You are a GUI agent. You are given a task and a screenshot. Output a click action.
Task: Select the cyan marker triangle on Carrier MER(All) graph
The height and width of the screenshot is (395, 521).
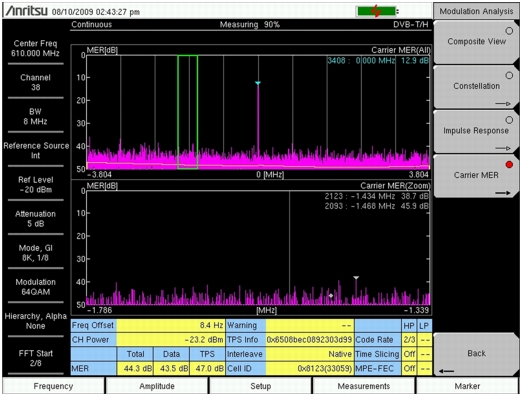pyautogui.click(x=258, y=83)
